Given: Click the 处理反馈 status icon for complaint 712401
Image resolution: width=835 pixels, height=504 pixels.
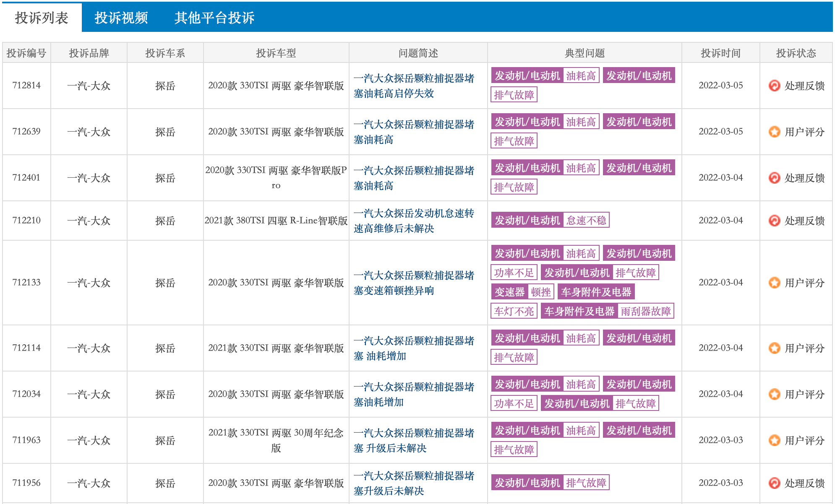Looking at the screenshot, I should click(774, 178).
